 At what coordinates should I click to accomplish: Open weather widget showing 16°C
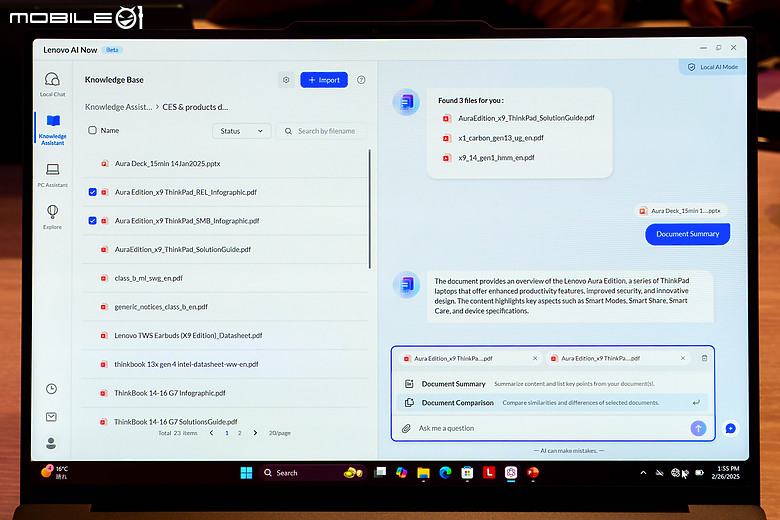click(55, 472)
